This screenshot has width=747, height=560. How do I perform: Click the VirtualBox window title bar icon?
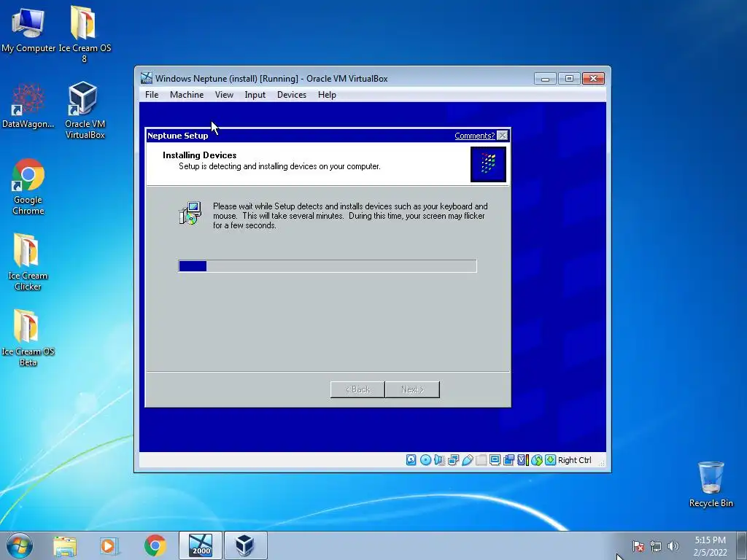147,78
